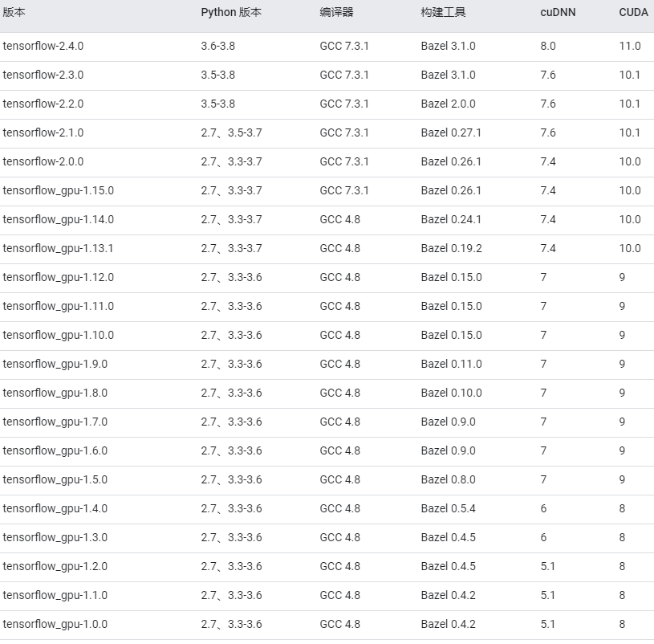
Task: Select the tensorflow_gpu-1.0.0 version cell
Action: click(x=55, y=624)
